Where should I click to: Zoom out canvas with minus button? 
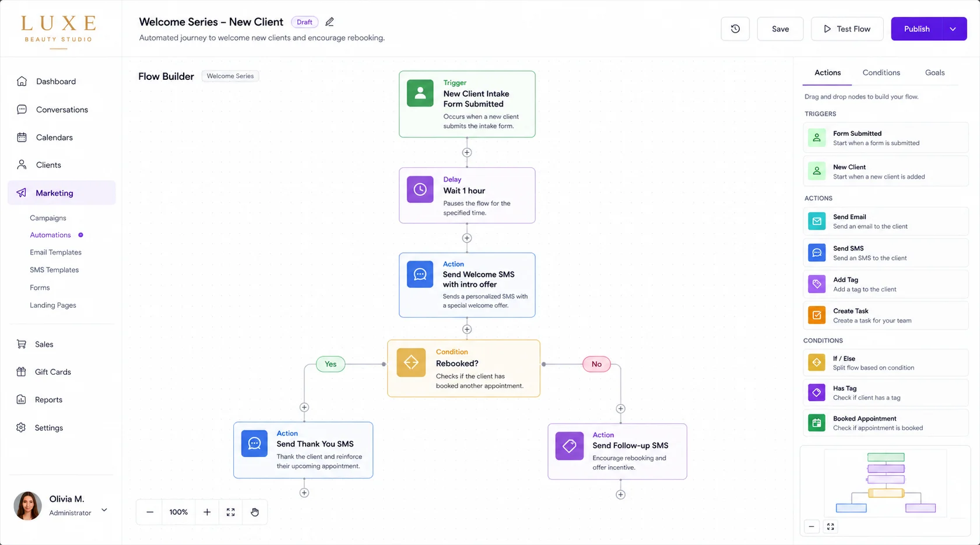tap(150, 512)
